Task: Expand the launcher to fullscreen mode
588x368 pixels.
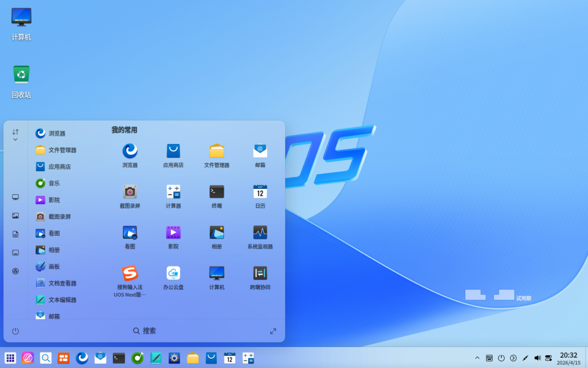Action: point(273,331)
